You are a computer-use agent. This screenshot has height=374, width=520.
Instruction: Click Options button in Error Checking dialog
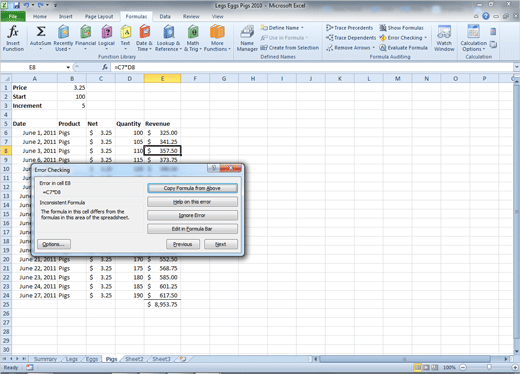pyautogui.click(x=54, y=244)
